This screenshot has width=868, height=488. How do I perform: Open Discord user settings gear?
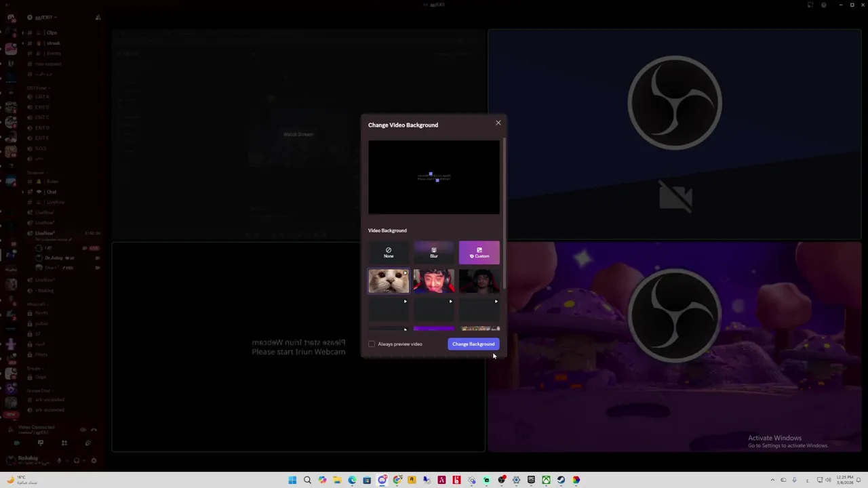click(94, 461)
